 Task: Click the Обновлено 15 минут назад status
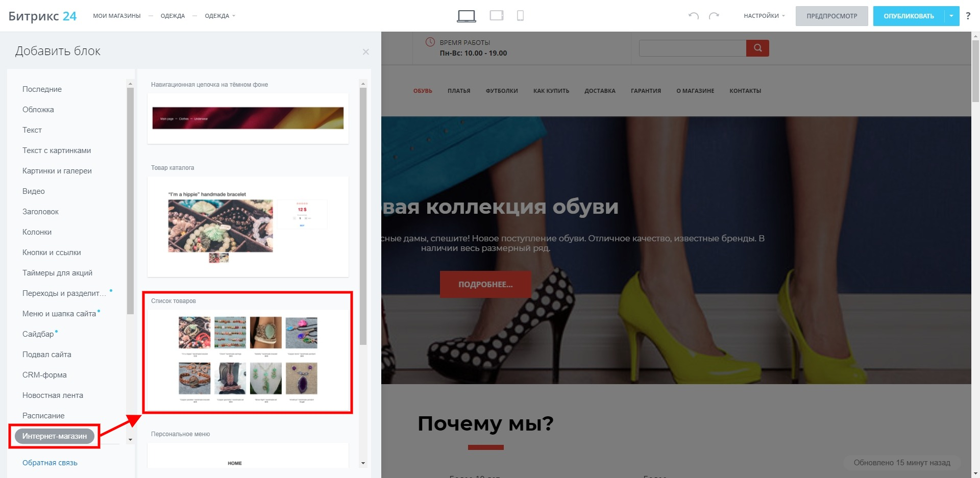point(902,463)
